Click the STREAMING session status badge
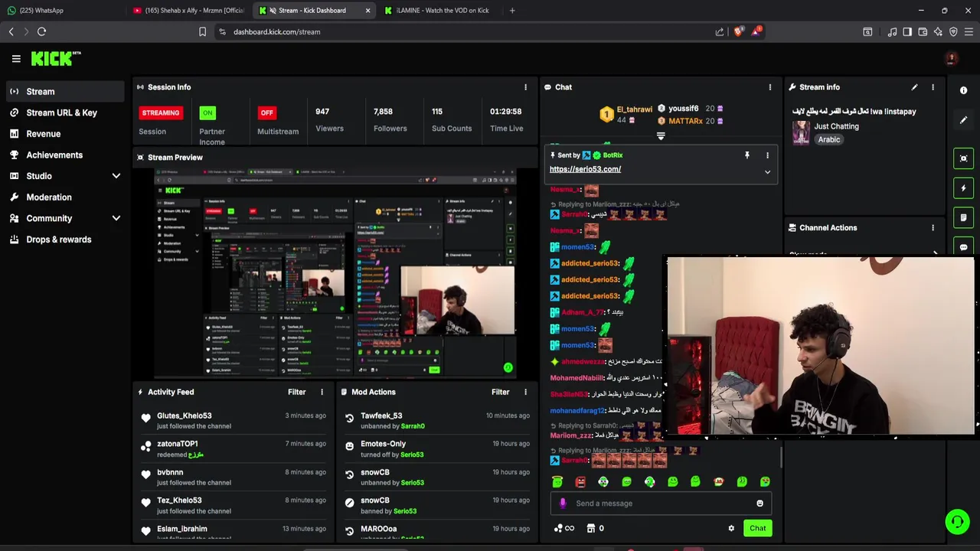This screenshot has width=980, height=551. coord(160,112)
